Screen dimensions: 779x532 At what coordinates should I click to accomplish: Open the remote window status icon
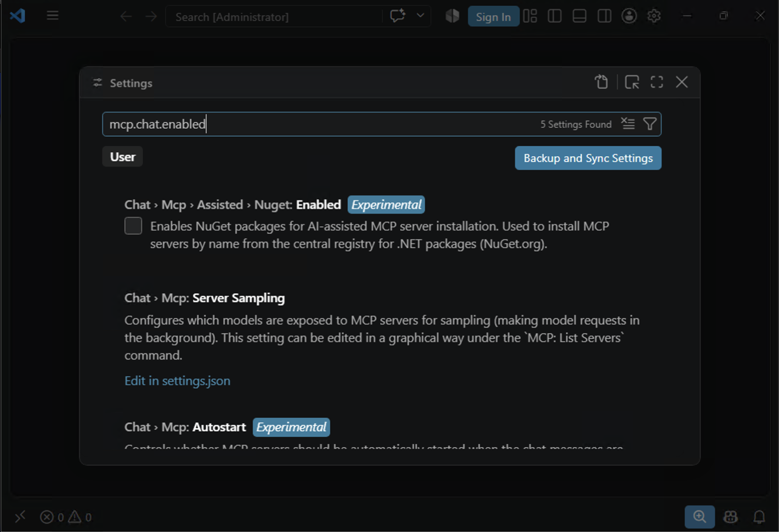tap(20, 517)
